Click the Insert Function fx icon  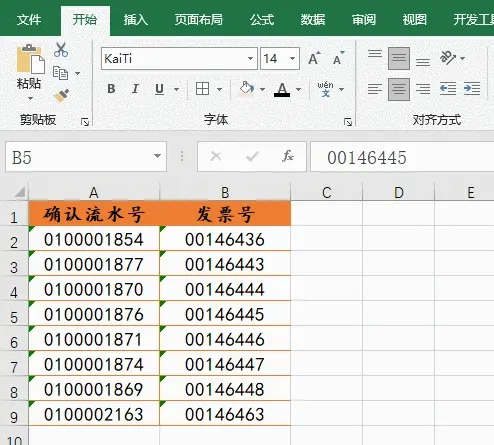288,156
